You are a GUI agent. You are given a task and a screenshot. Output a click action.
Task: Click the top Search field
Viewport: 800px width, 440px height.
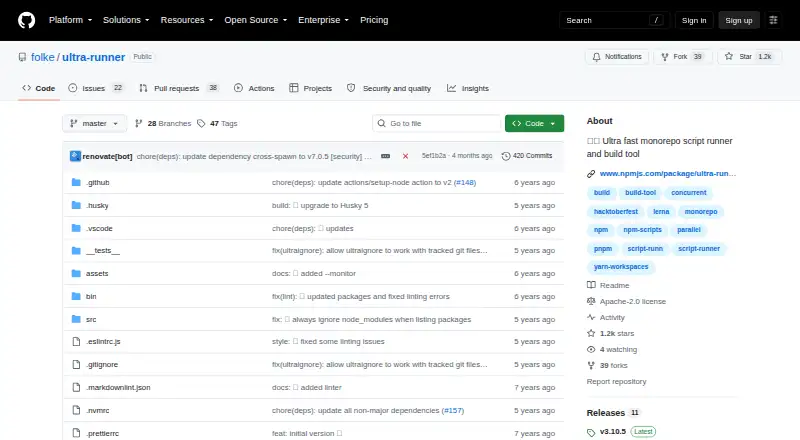point(614,20)
